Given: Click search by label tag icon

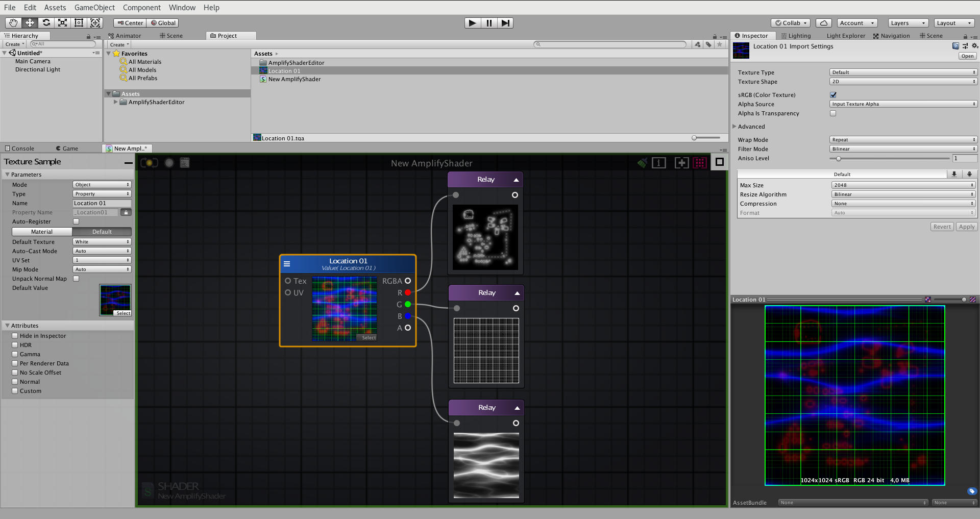Looking at the screenshot, I should pos(708,44).
